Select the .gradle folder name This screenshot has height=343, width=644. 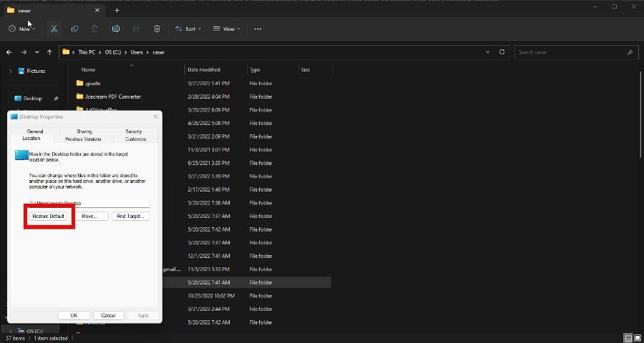[92, 84]
